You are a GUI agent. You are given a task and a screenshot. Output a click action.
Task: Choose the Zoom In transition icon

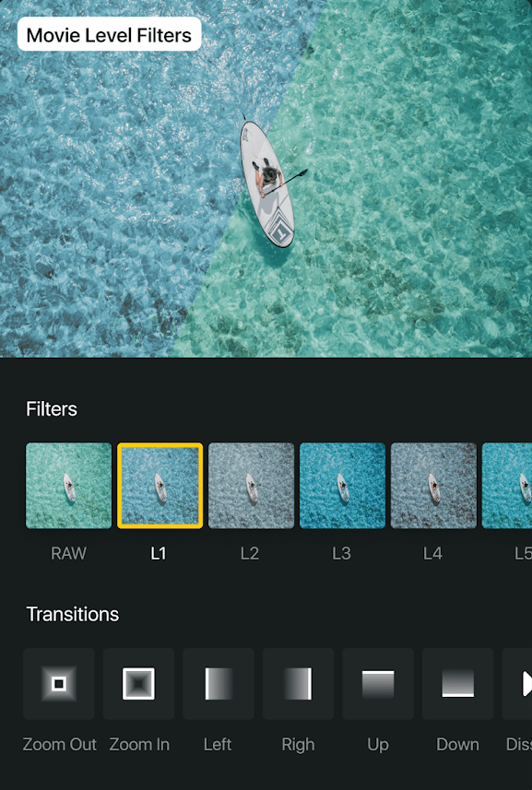(138, 684)
